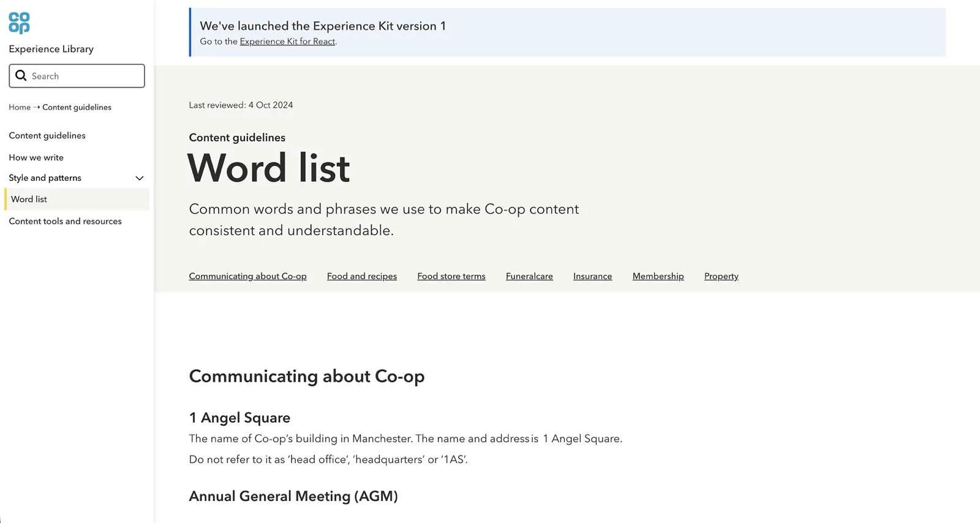Screen dimensions: 980x523
Task: Jump to Food store terms section
Action: click(451, 276)
